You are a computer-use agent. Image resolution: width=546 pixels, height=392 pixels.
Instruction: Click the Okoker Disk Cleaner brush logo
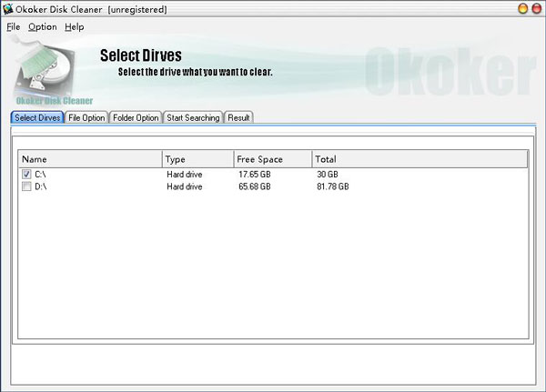45,70
